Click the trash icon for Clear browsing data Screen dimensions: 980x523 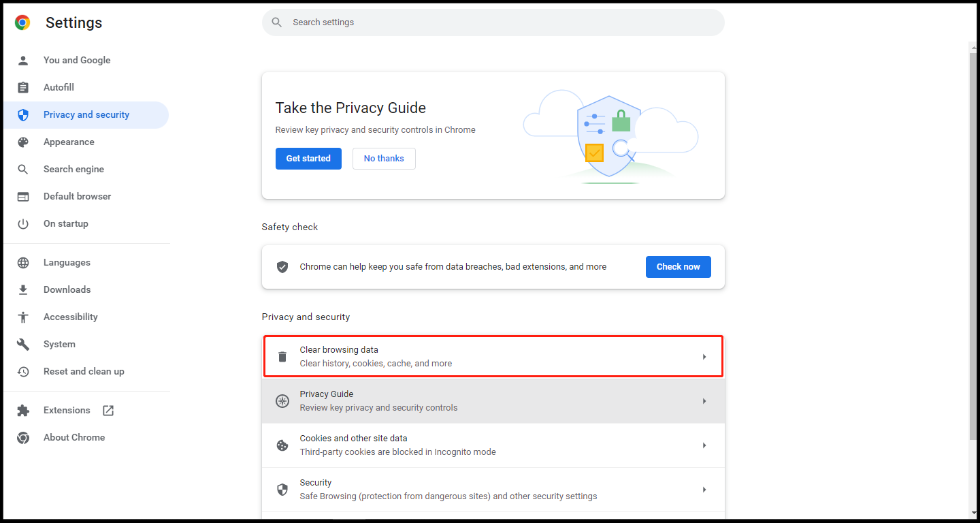(x=282, y=357)
